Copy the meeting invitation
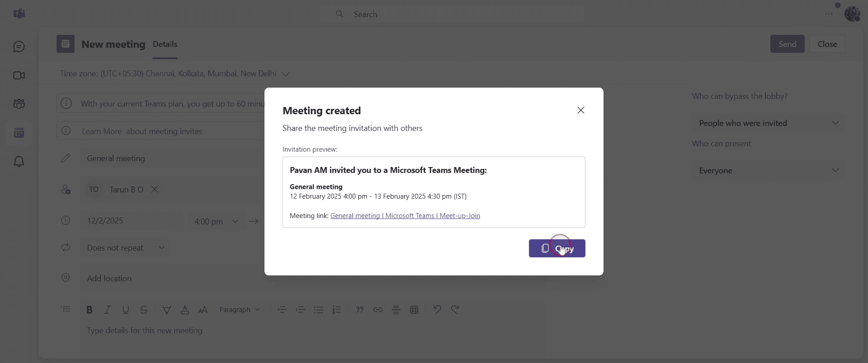 pyautogui.click(x=557, y=248)
